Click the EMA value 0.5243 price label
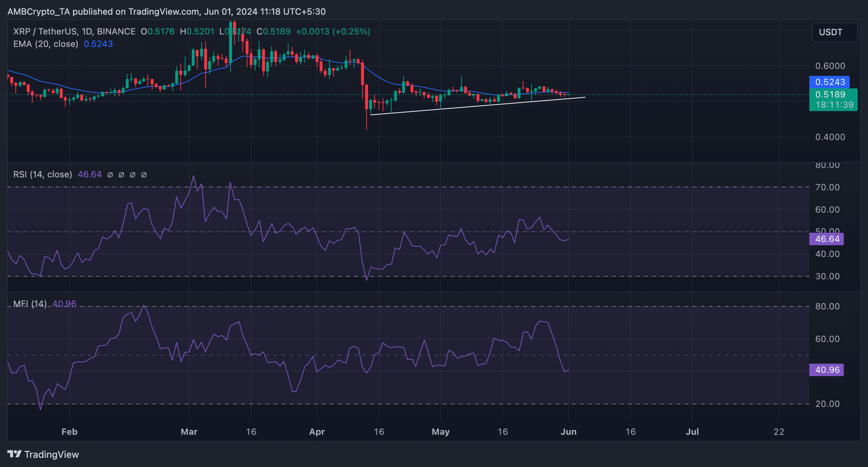This screenshot has width=868, height=467. point(830,82)
